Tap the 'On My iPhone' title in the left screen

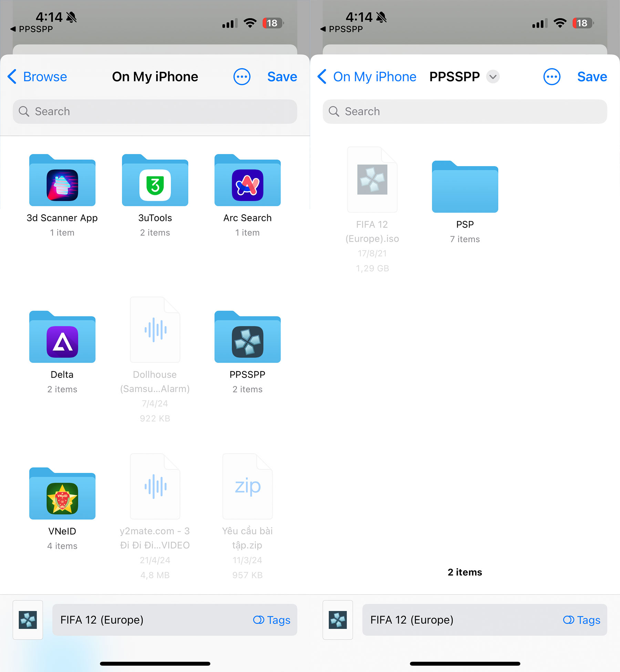[155, 77]
